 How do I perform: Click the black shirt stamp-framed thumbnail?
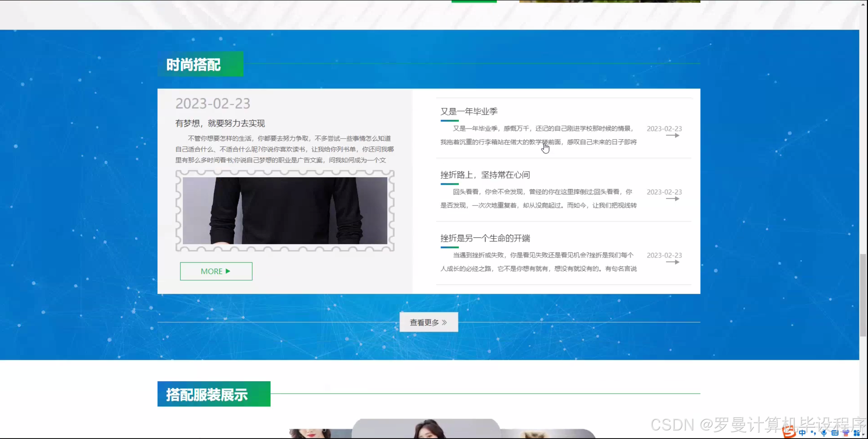pyautogui.click(x=285, y=211)
